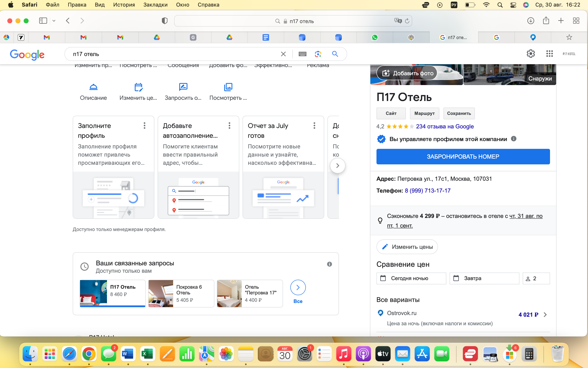Open check-in date Сегодня ночью picker
The image size is (588, 368).
pyautogui.click(x=411, y=278)
